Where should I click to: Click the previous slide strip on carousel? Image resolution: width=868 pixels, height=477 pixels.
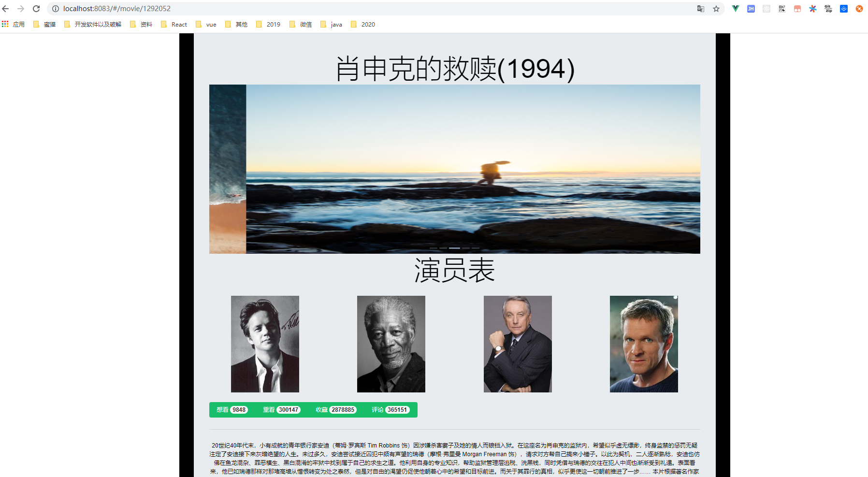pos(228,169)
